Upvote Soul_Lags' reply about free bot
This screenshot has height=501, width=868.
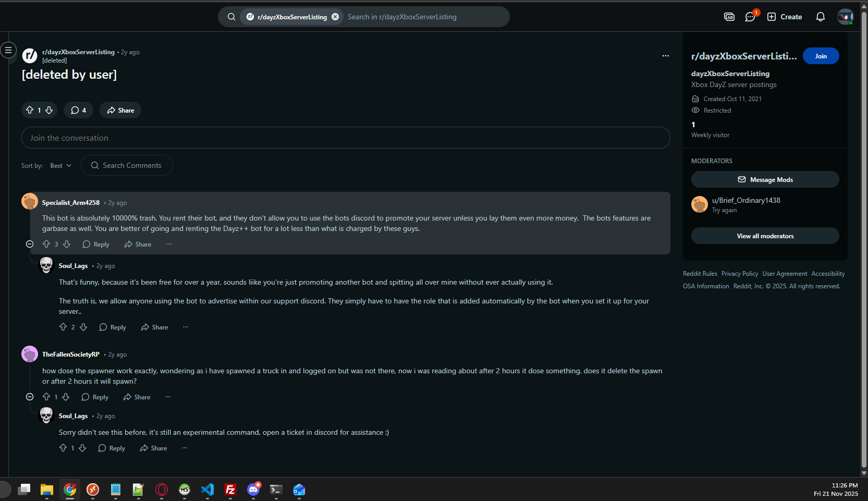(x=63, y=327)
